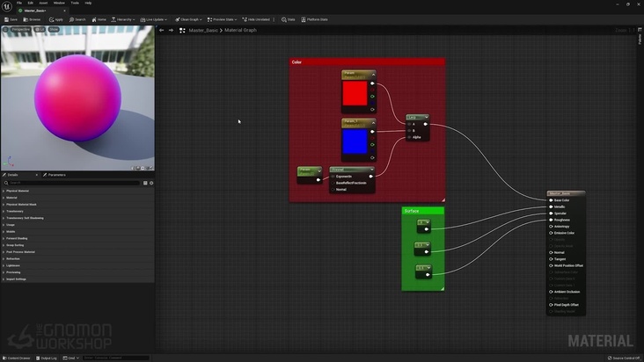Open Details property matrix grid icon
Screen dimensions: 644x362
[x=145, y=184]
